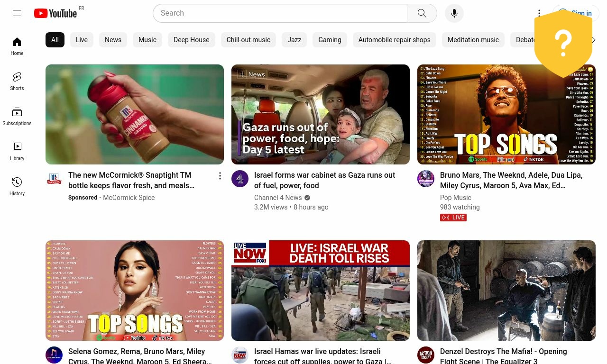Click the Action Society channel avatar
This screenshot has height=364, width=607.
[426, 355]
